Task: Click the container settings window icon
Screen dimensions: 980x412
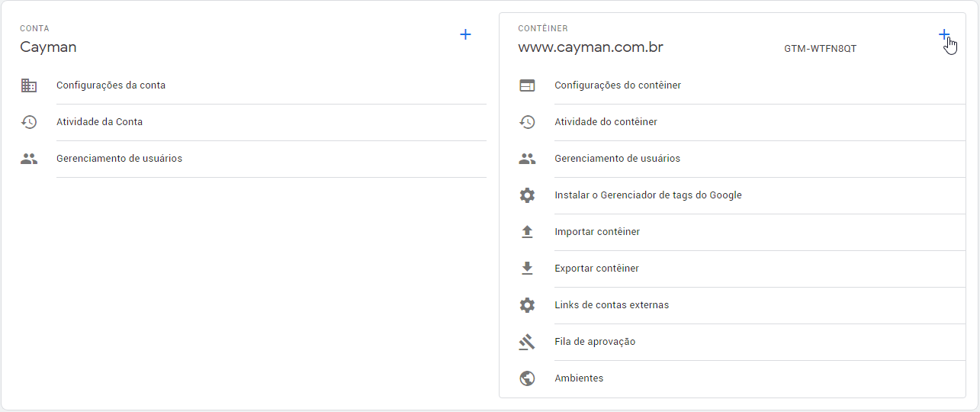Action: [x=527, y=85]
